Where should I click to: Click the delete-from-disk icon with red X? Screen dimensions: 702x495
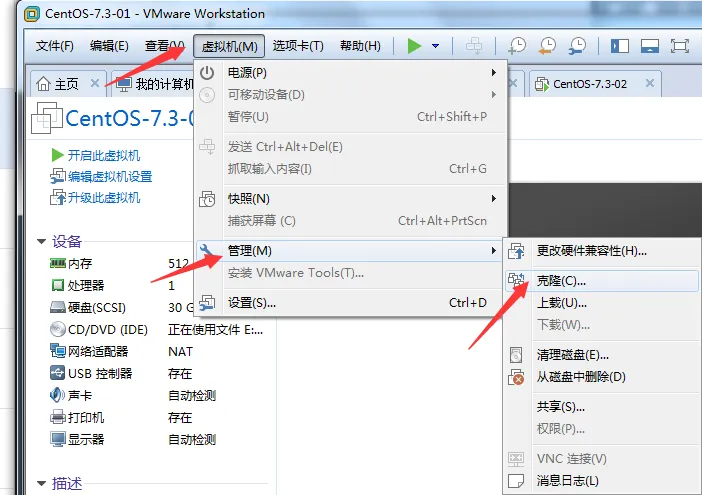[x=516, y=377]
